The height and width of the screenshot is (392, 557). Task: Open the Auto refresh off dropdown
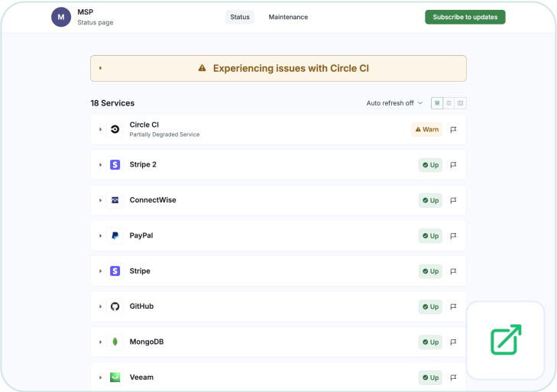point(394,103)
